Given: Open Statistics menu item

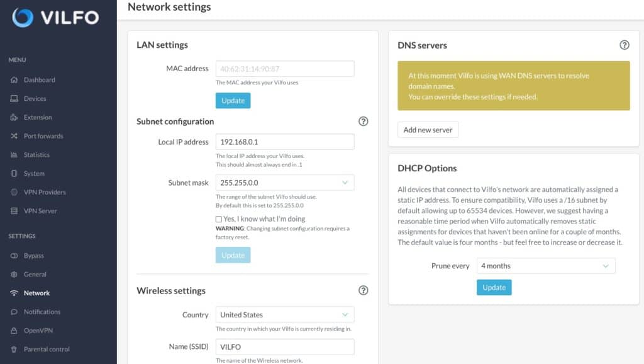Looking at the screenshot, I should tap(36, 155).
